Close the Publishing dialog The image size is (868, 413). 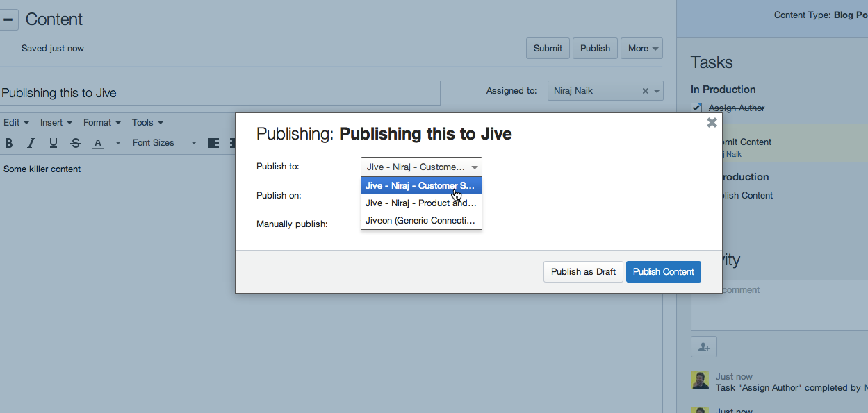click(x=712, y=123)
